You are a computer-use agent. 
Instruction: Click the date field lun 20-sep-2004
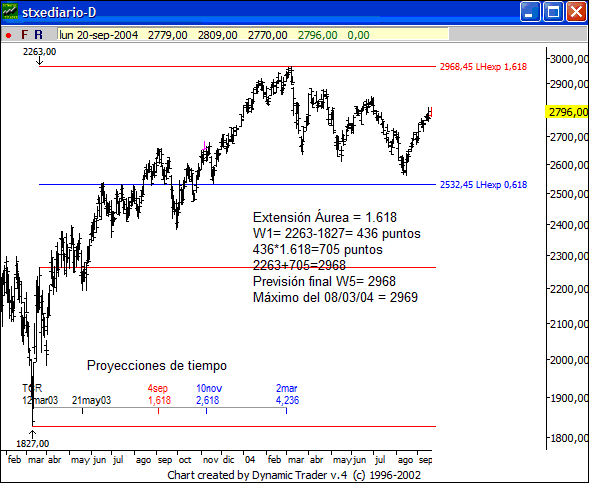click(x=99, y=35)
